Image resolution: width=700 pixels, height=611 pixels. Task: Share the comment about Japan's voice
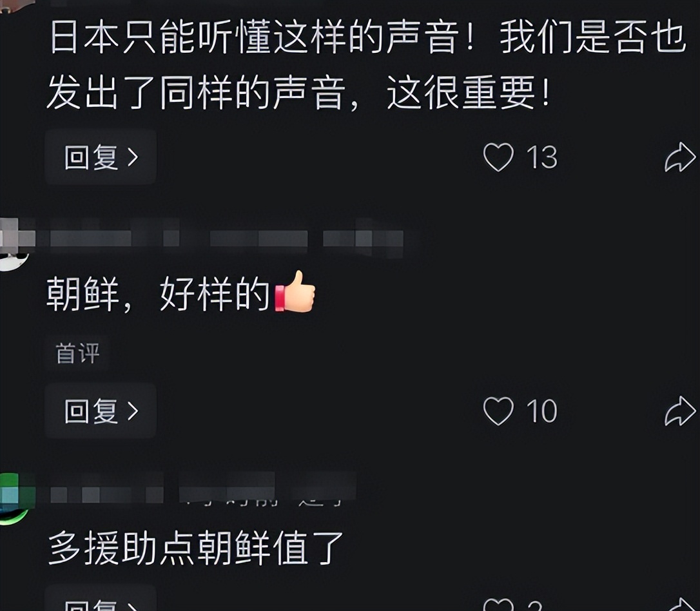coord(681,157)
